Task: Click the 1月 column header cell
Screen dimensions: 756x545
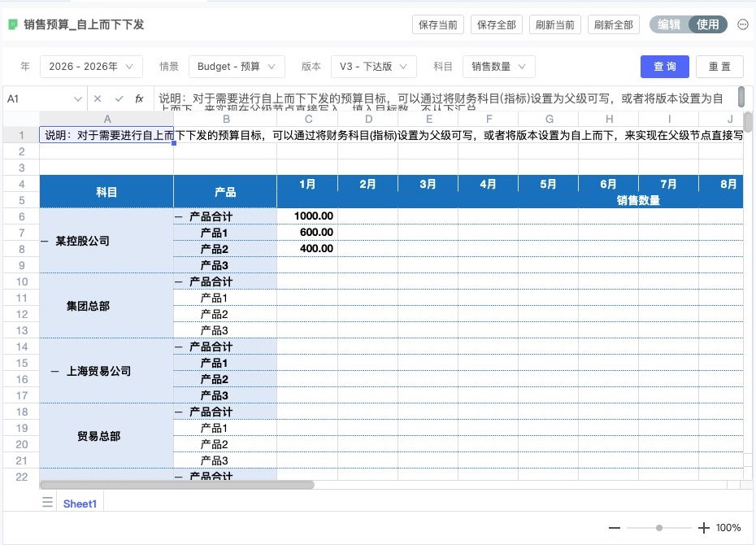Action: pyautogui.click(x=307, y=184)
